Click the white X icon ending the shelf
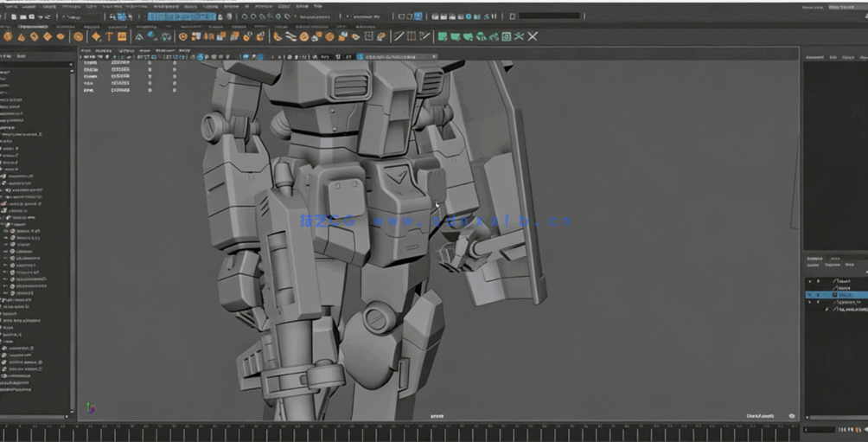Screen dimensions: 868x442 tap(533, 36)
